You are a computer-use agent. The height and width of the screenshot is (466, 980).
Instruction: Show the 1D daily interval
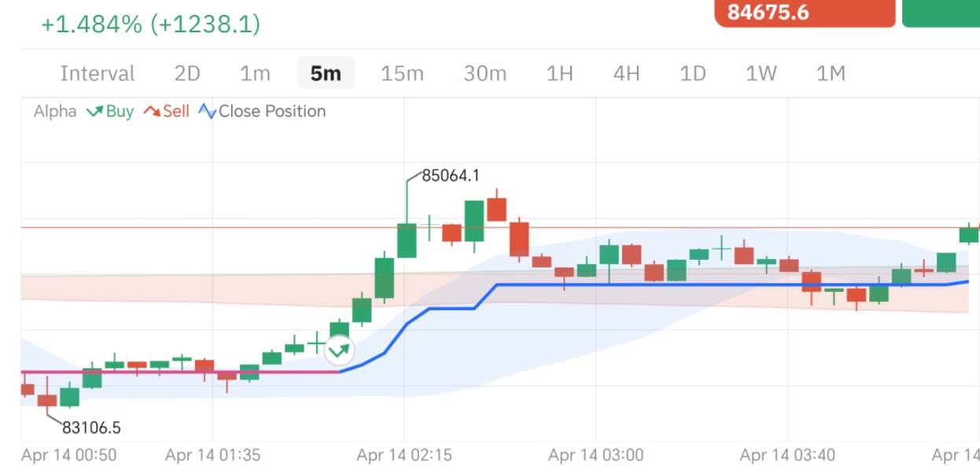(x=693, y=74)
